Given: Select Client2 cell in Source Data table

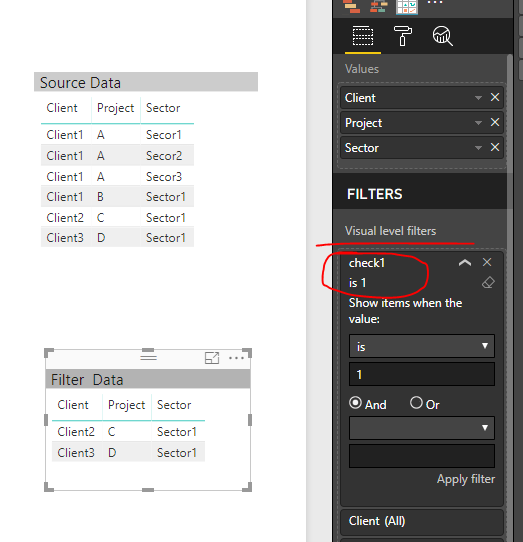Looking at the screenshot, I should pyautogui.click(x=65, y=218).
